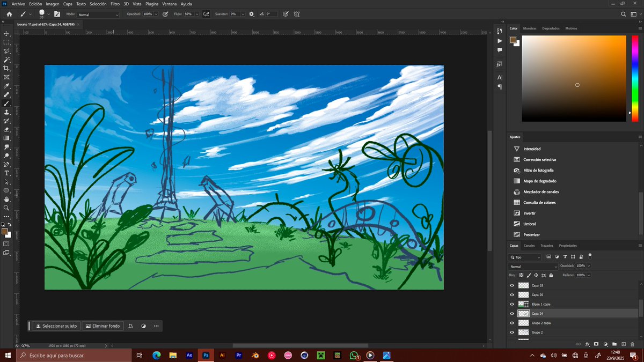This screenshot has height=362, width=644.
Task: Expand the Suavizar value dropdown
Action: coord(242,14)
